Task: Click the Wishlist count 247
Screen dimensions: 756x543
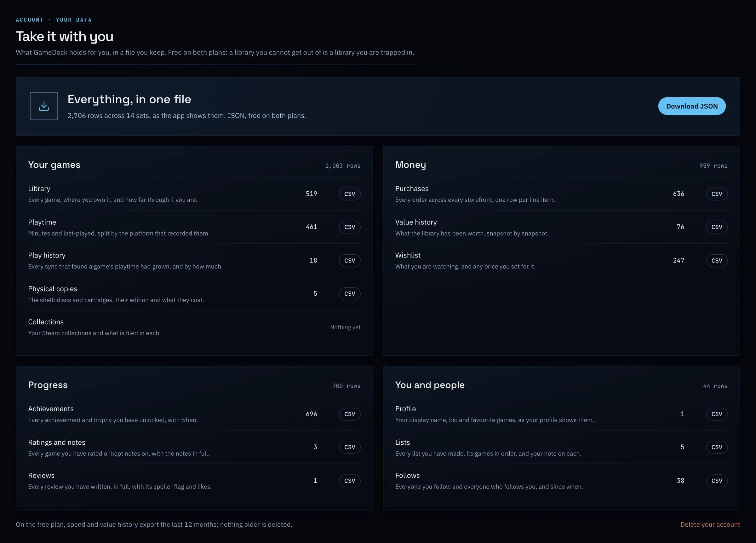Action: [678, 261]
